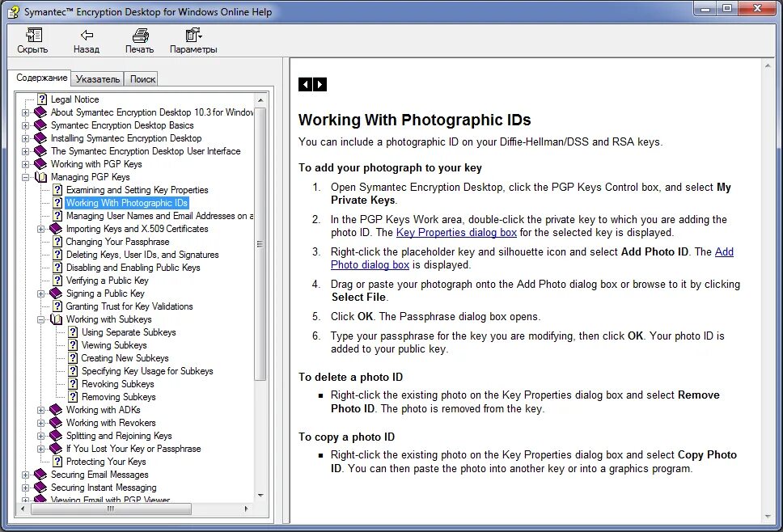Collapse the Working with Subkeys node
This screenshot has height=532, width=783.
[x=41, y=320]
